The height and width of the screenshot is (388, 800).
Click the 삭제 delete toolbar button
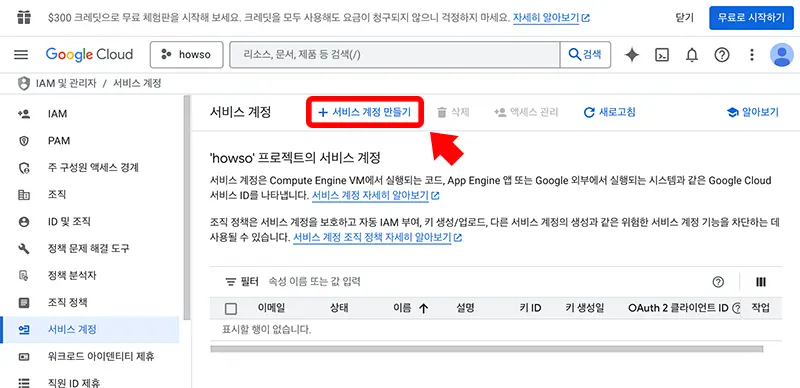click(453, 112)
